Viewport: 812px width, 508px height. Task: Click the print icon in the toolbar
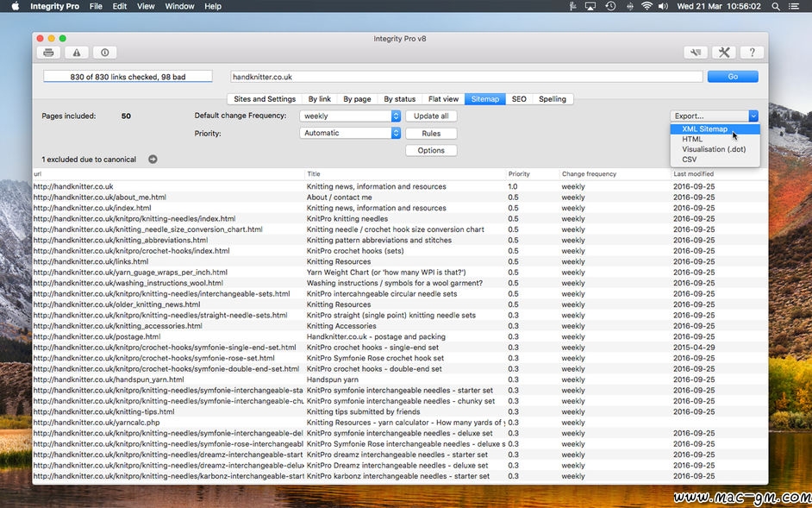pyautogui.click(x=48, y=53)
